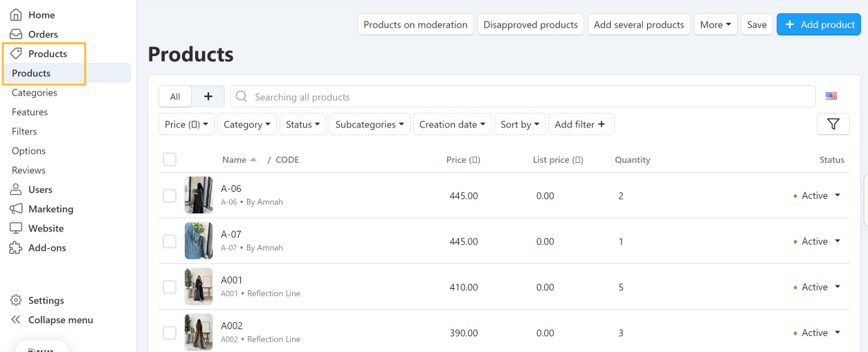Open the Subcategories filter dropdown
The width and height of the screenshot is (868, 352).
[x=370, y=124]
